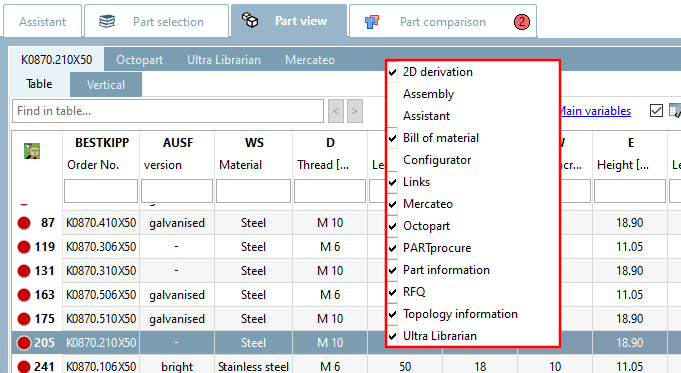Click the filter box under Material

pos(254,191)
